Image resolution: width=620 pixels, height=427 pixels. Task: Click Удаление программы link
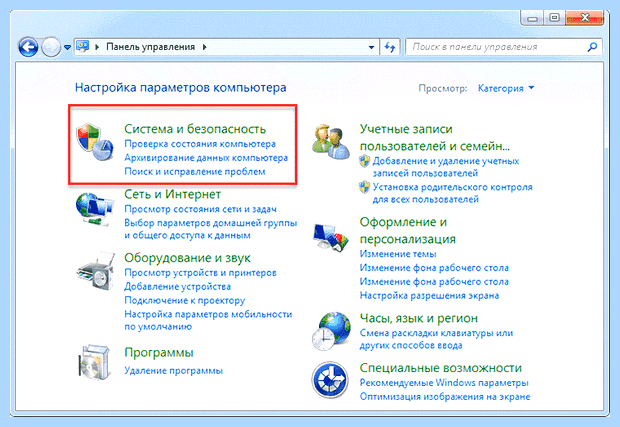point(174,371)
